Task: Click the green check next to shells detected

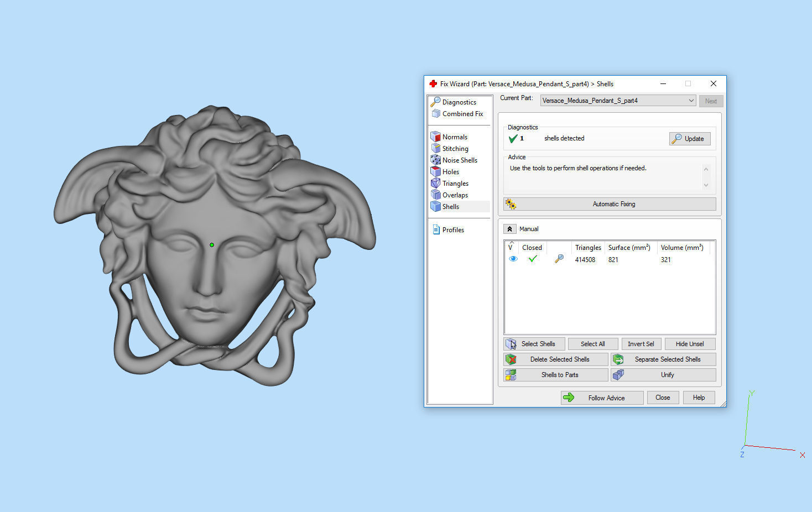Action: click(513, 139)
